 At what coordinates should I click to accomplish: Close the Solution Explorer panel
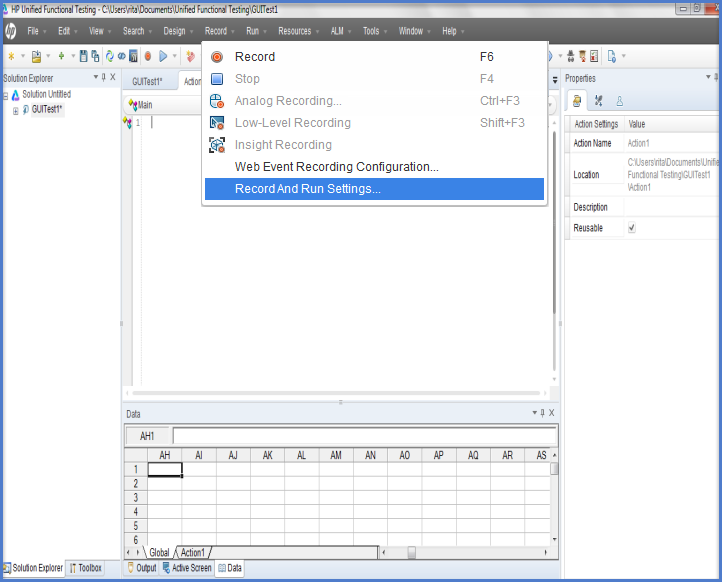[x=113, y=77]
